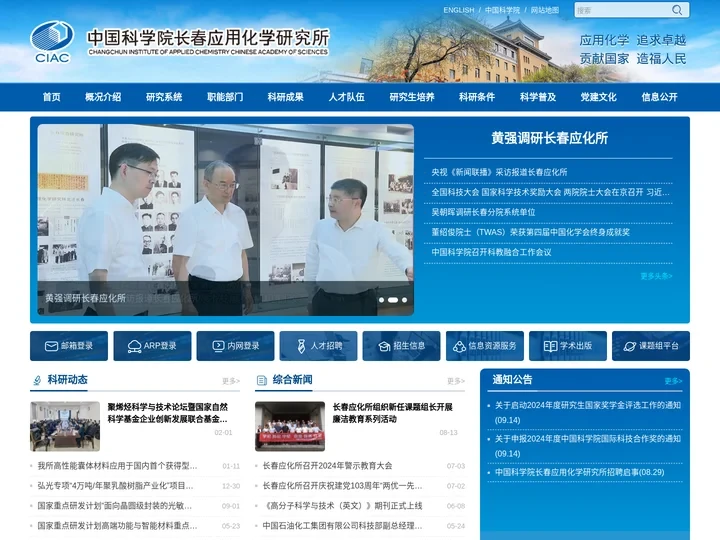This screenshot has height=540, width=720.
Task: Click the document icon beside 综合新闻
Action: click(262, 380)
